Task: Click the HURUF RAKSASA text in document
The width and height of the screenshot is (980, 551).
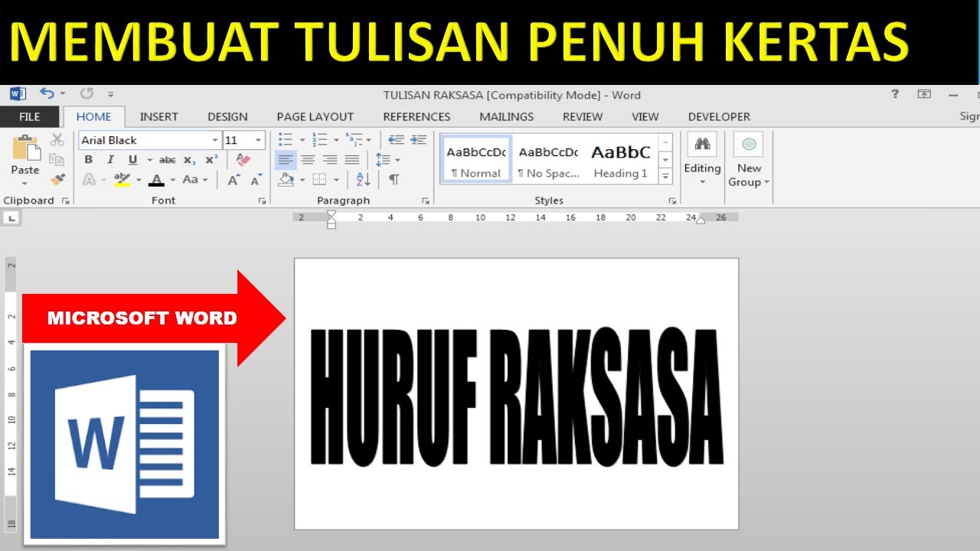Action: (x=517, y=396)
